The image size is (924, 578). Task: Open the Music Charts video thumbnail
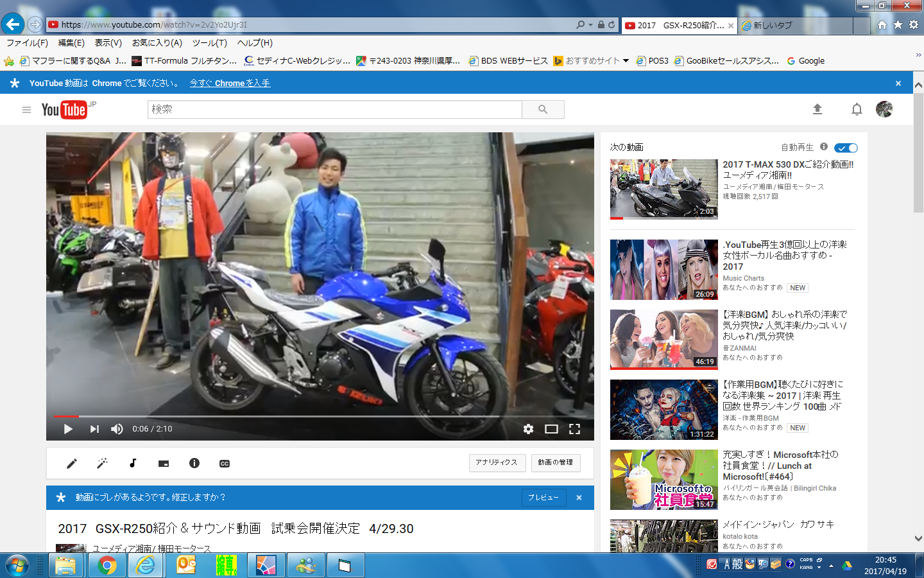click(x=663, y=270)
